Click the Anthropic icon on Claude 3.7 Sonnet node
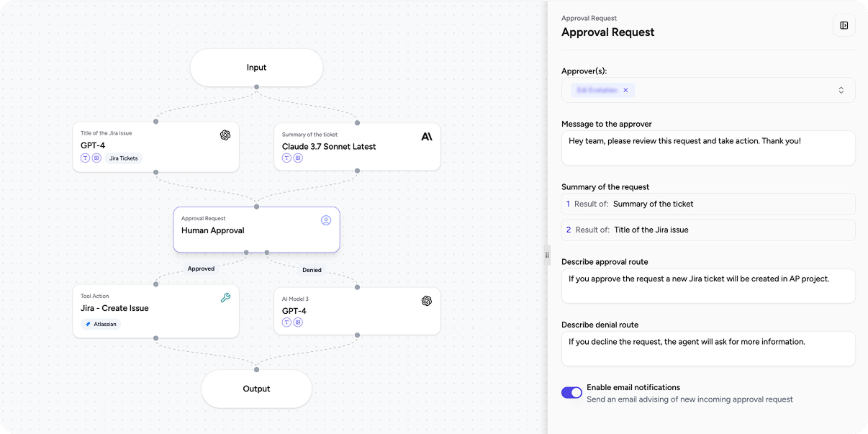Viewport: 868px width, 434px height. (x=427, y=136)
